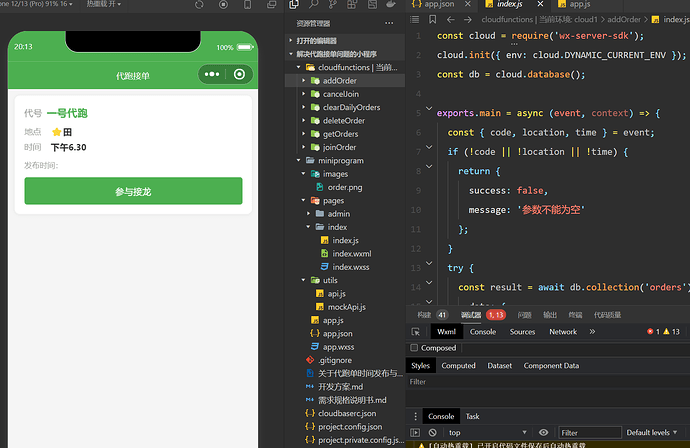Viewport: 690px width, 448px height.
Task: Close the first app.json editor tab
Action: click(468, 4)
